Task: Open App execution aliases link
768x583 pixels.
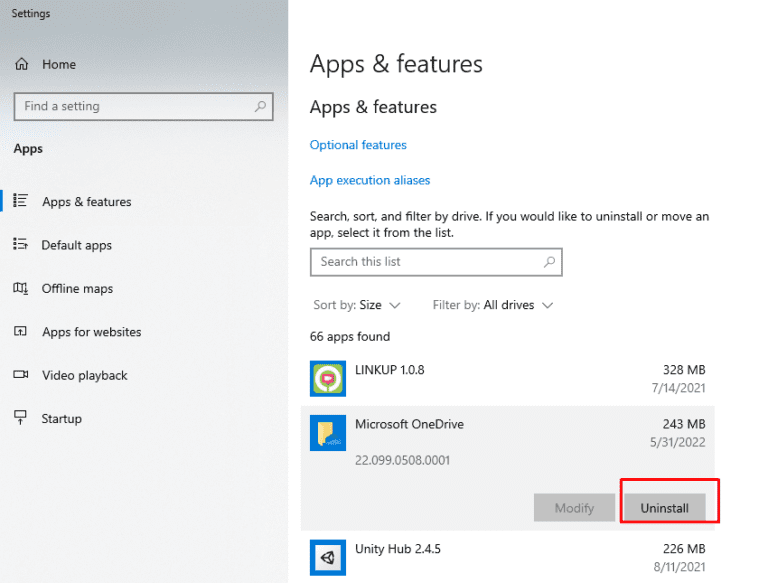Action: coord(370,180)
